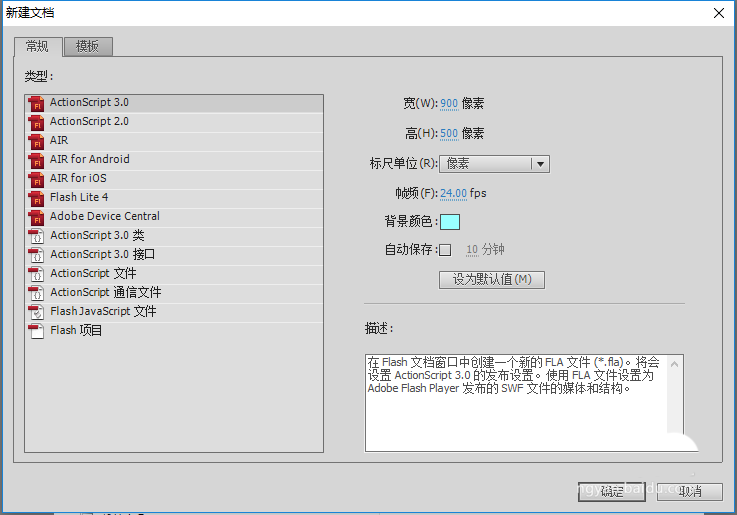Pick the ActionScript 通信文件 label

point(106,292)
